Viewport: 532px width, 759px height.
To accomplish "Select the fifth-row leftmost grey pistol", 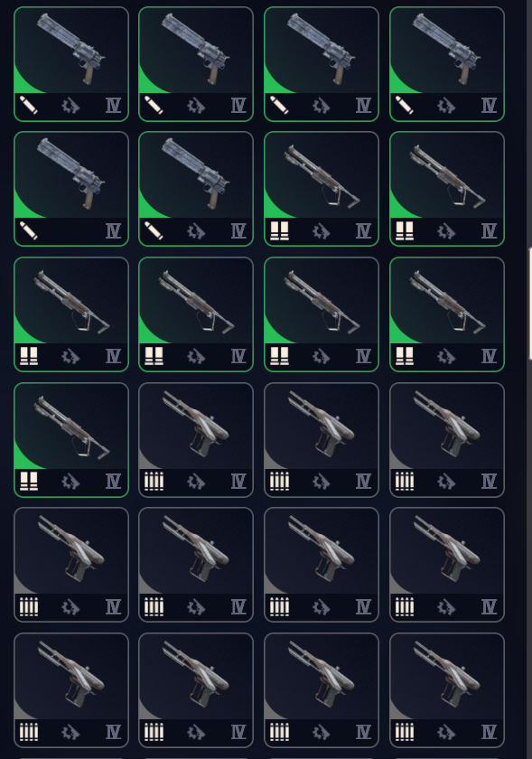I will point(71,565).
